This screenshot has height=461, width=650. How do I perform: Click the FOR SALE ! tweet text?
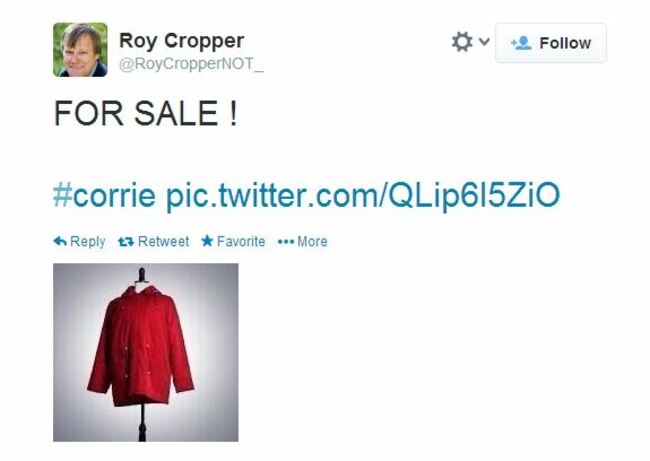pos(146,113)
